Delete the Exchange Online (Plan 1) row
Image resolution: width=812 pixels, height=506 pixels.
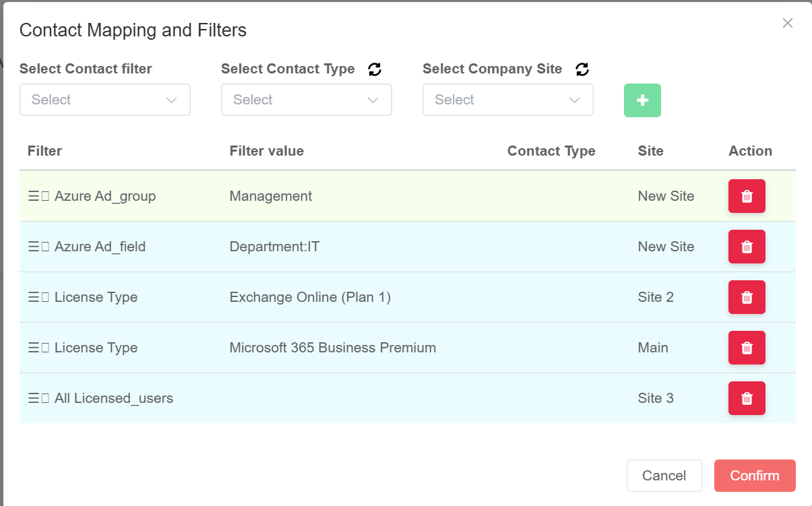click(x=747, y=297)
